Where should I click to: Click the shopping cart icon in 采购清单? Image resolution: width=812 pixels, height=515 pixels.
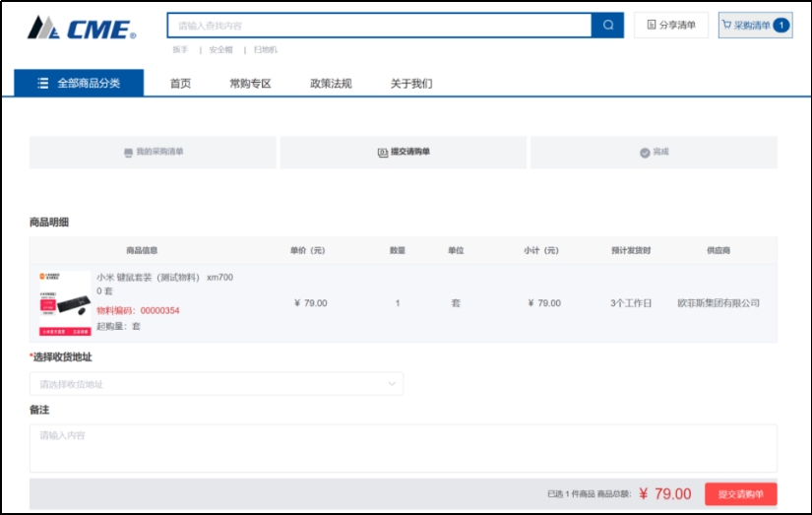pyautogui.click(x=726, y=26)
